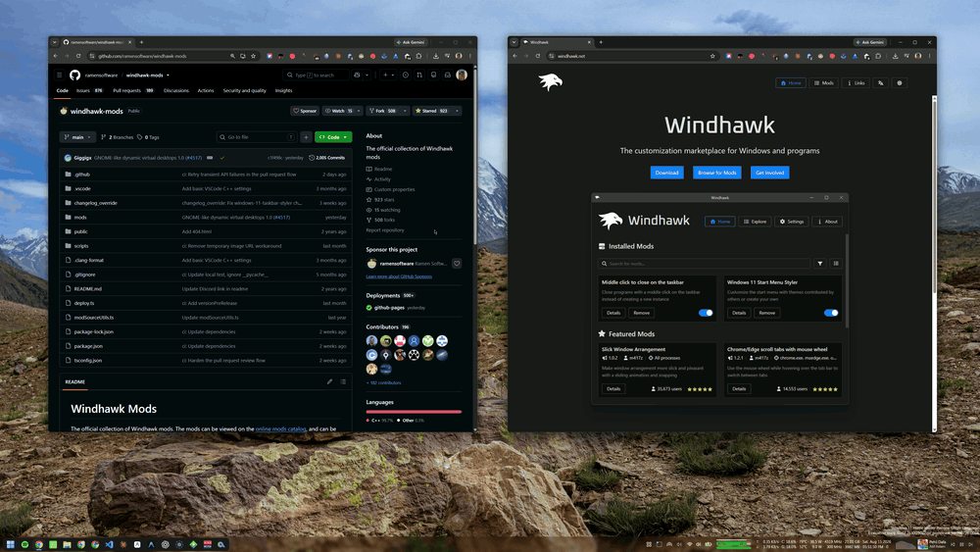Open Links in Windhawk site navigation
980x552 pixels.
point(856,82)
